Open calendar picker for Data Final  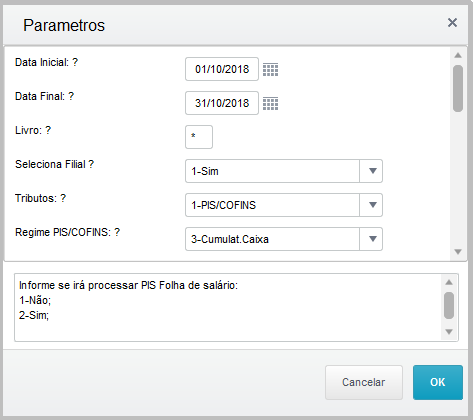pos(270,103)
